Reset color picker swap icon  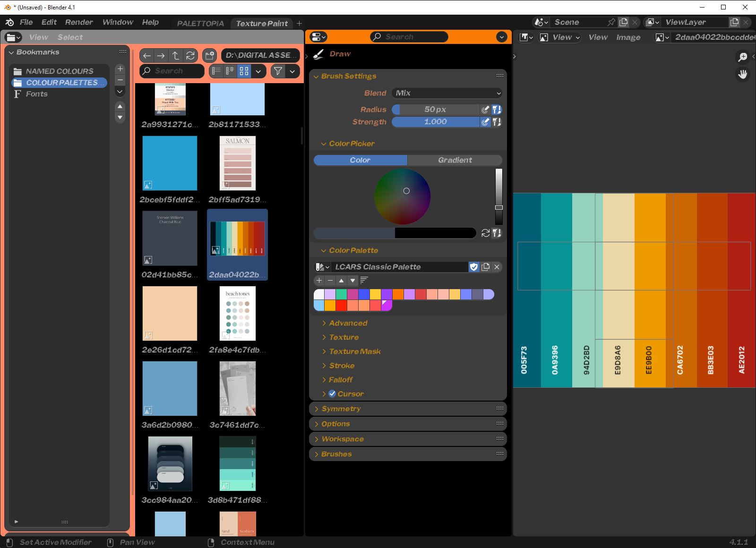[x=485, y=233]
